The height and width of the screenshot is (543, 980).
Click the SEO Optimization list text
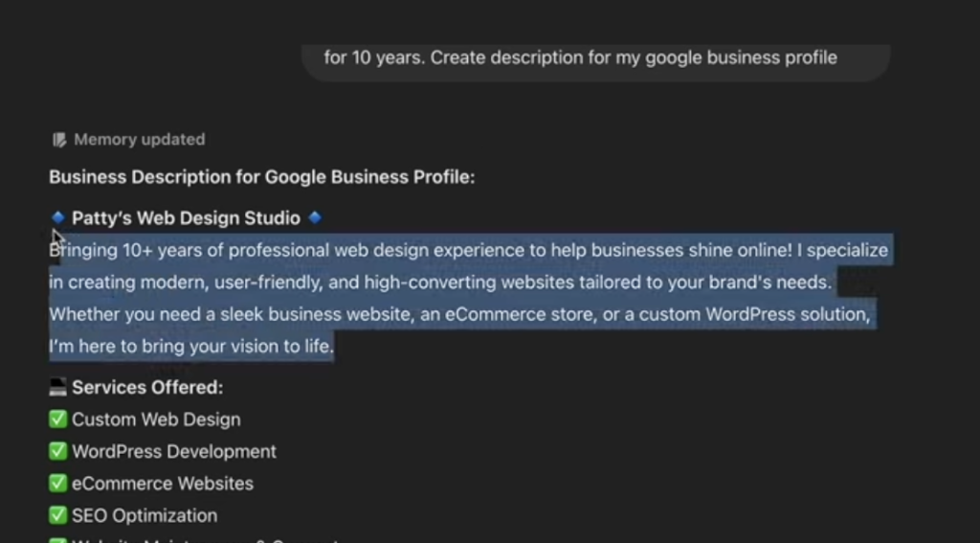point(145,515)
